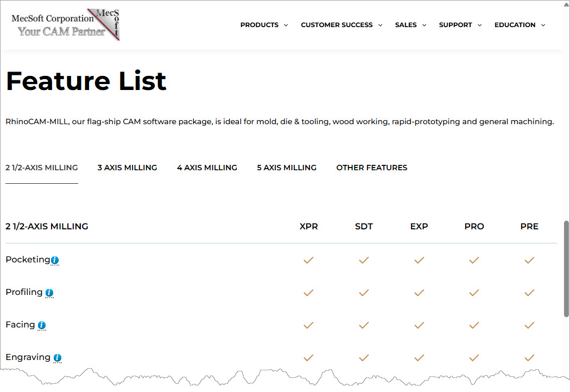Click the info icon beside Engraving

point(58,358)
